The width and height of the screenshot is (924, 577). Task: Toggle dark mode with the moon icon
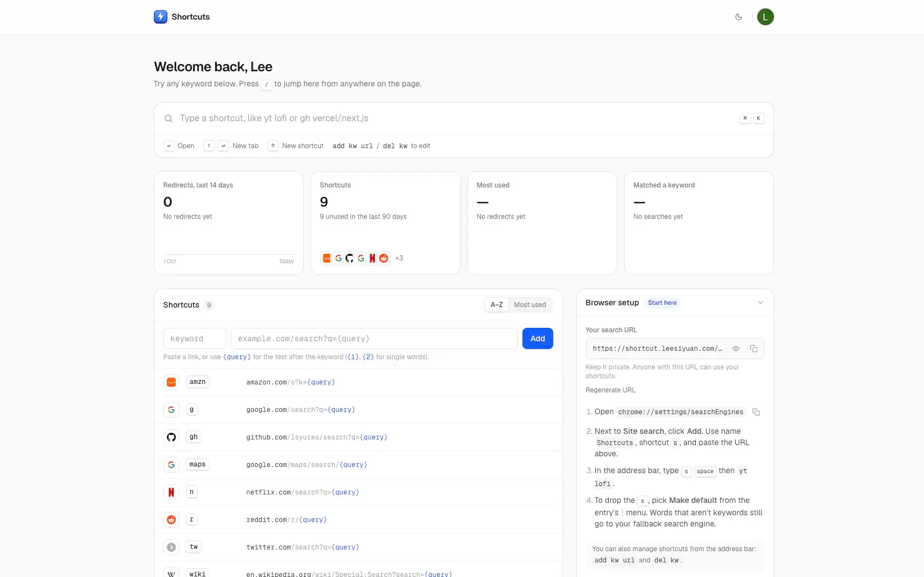click(x=739, y=17)
